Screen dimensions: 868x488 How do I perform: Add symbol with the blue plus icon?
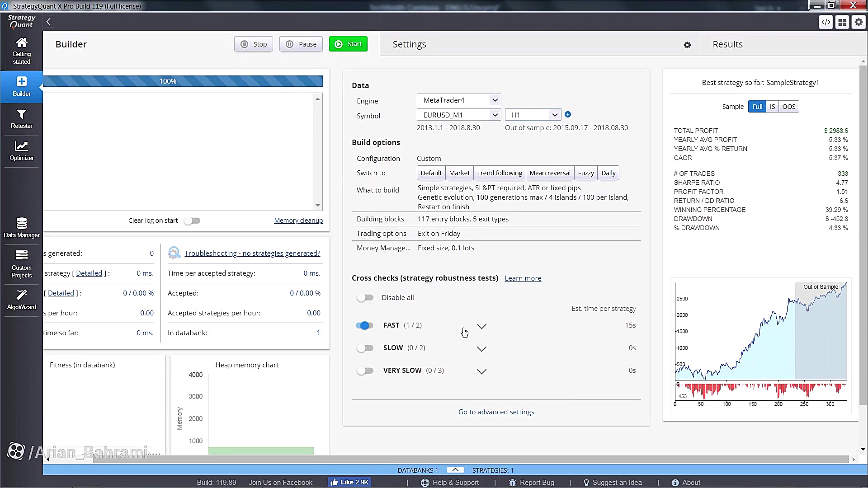(568, 114)
